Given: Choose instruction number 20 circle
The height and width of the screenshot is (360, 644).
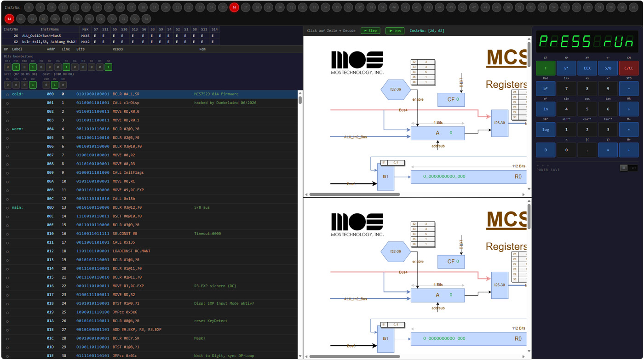Looking at the screenshot, I should (x=166, y=7).
